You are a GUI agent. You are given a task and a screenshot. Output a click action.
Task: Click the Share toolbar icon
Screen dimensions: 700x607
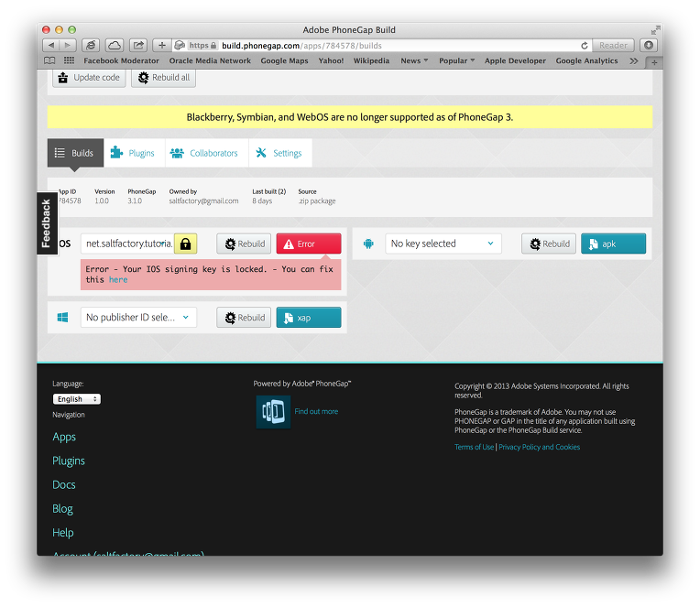[x=138, y=45]
